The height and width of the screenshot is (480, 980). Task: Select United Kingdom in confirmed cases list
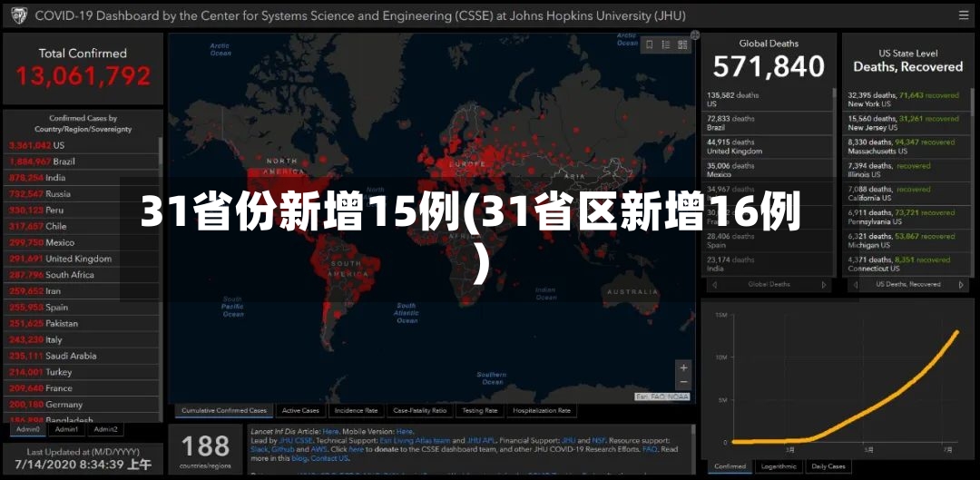pyautogui.click(x=83, y=259)
